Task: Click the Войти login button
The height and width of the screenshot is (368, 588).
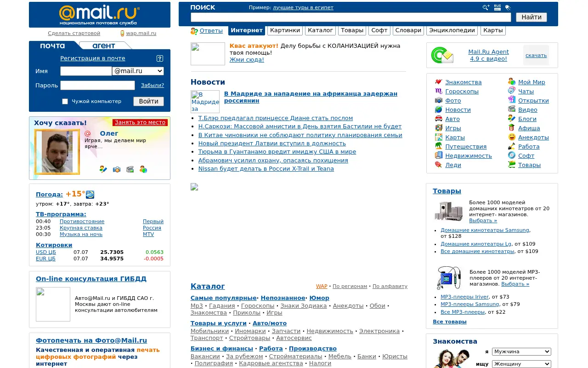Action: pyautogui.click(x=149, y=101)
